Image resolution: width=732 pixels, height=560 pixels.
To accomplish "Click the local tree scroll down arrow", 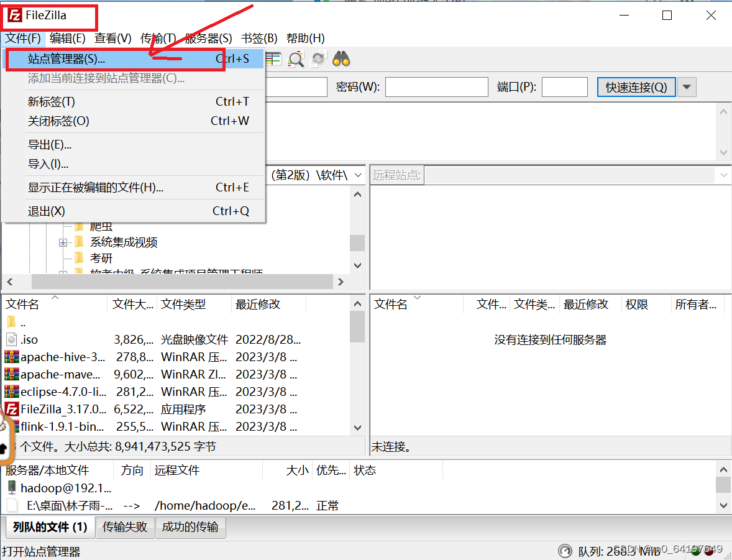I will click(357, 265).
